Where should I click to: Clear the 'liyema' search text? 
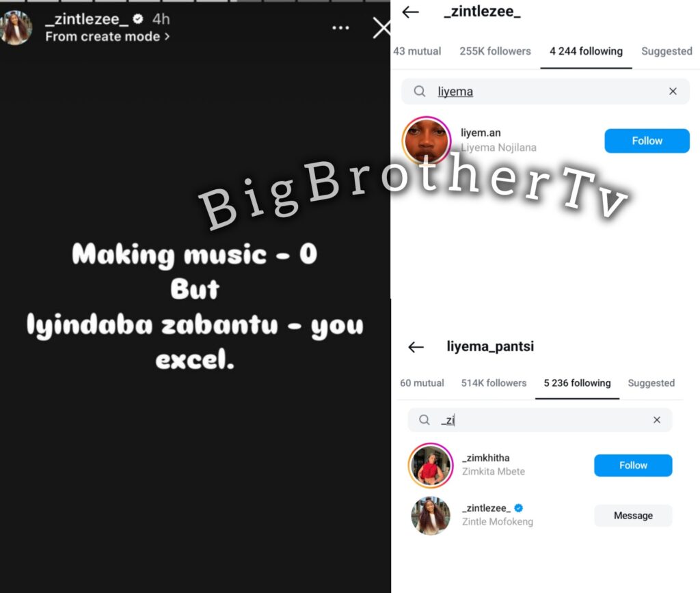[x=673, y=92]
